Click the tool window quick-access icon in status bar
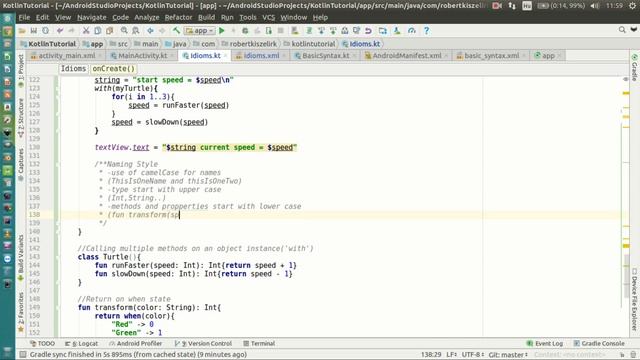Viewport: 640px width, 360px height. click(23, 354)
